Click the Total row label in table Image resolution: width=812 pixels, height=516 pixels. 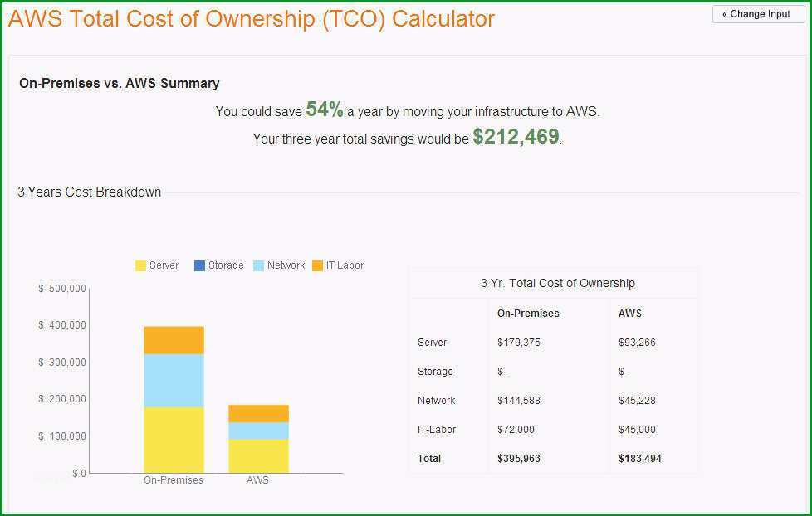pyautogui.click(x=428, y=458)
